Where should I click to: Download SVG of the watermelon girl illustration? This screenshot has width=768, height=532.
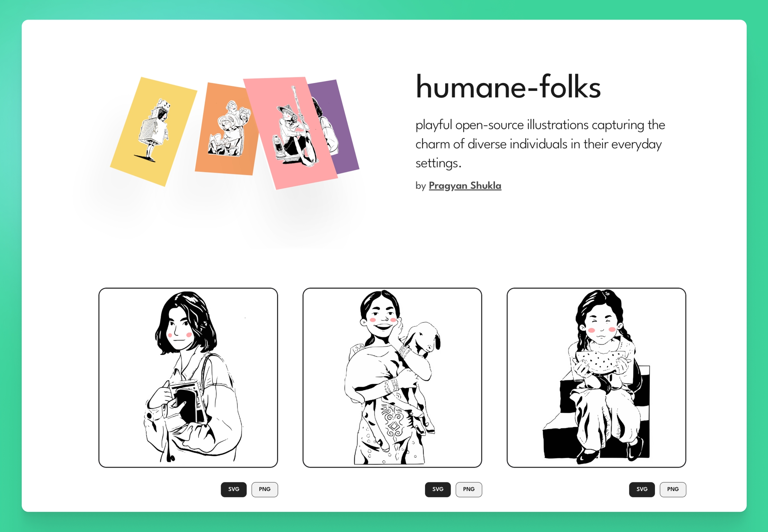(x=642, y=489)
